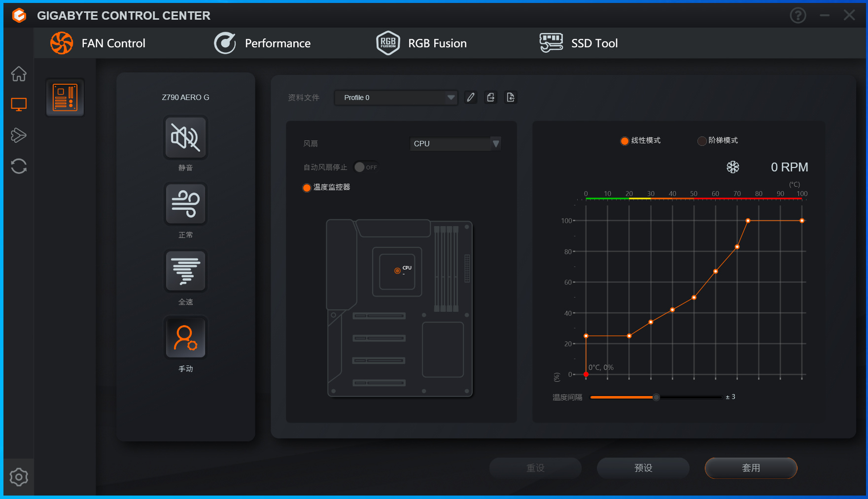The width and height of the screenshot is (868, 499).
Task: Click the default (预设) button
Action: (x=643, y=468)
